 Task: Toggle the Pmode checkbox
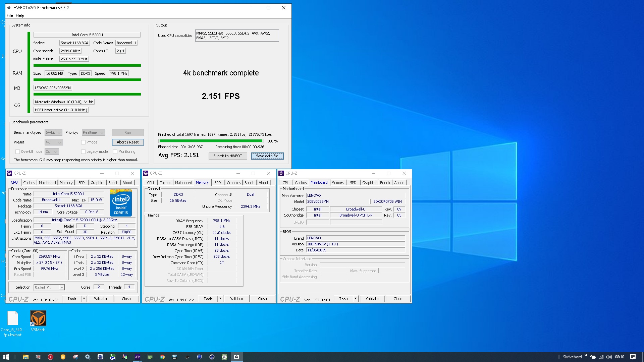(83, 142)
